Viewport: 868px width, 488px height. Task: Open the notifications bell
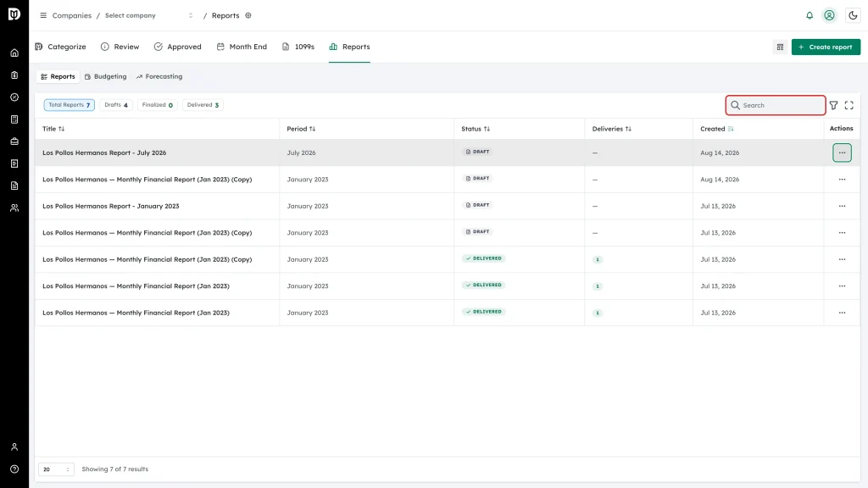click(x=810, y=15)
